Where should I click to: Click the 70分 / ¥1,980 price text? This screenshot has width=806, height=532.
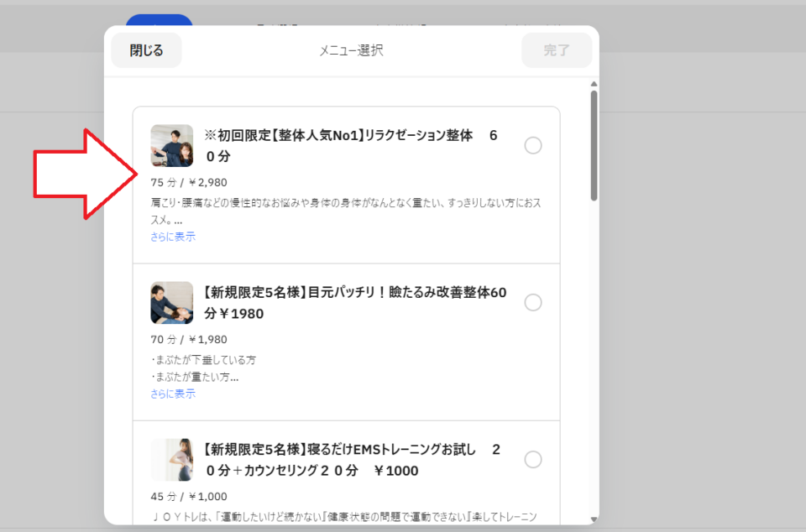(x=189, y=340)
